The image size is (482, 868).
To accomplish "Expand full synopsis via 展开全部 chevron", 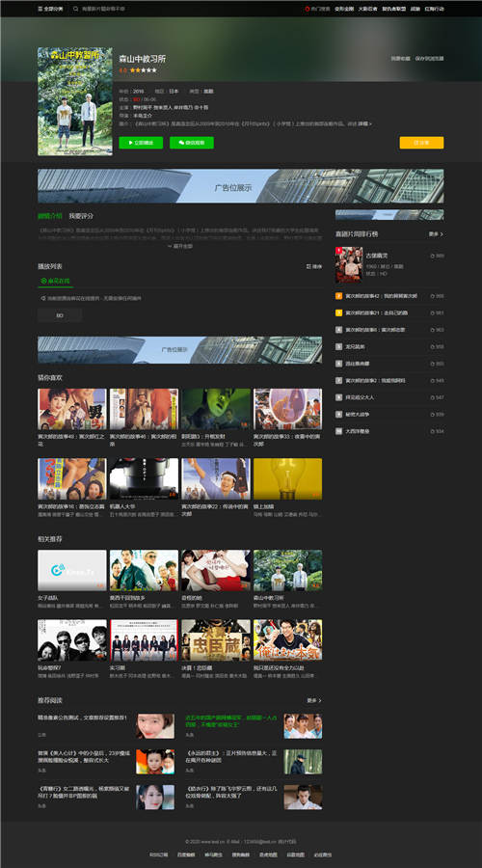I will tap(171, 246).
